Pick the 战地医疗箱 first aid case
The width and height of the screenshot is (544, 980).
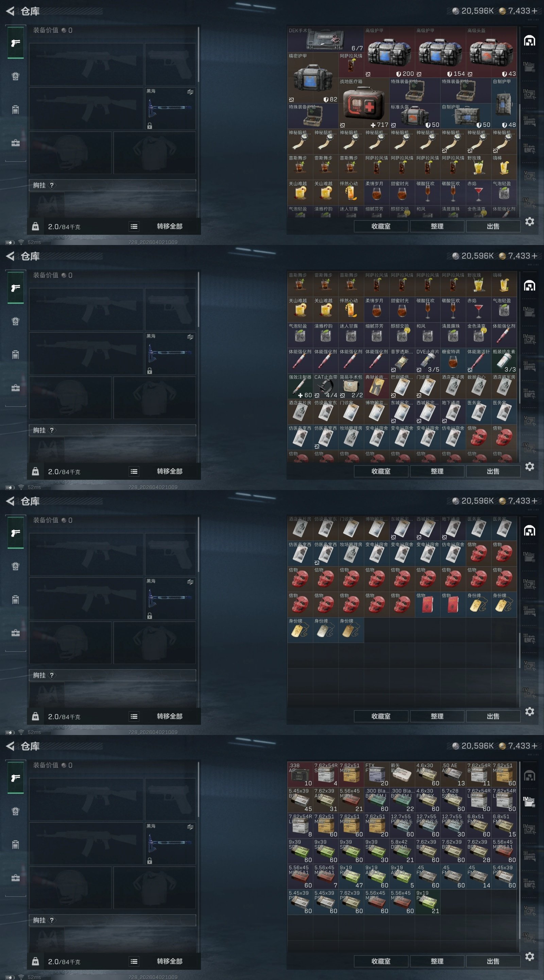pyautogui.click(x=364, y=103)
